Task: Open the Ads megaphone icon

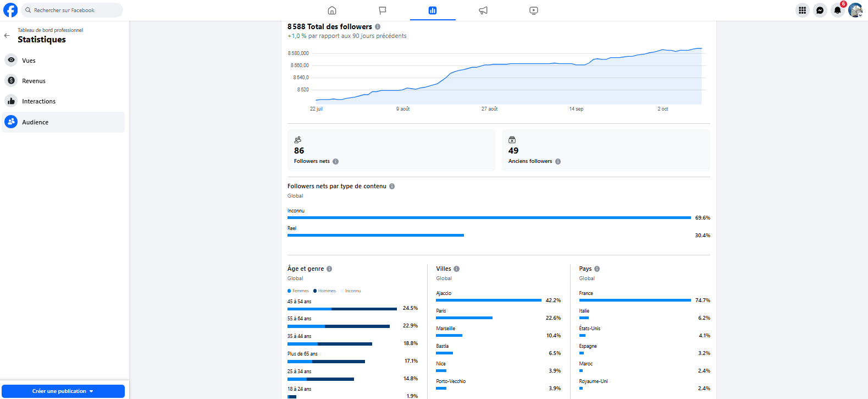Action: (483, 10)
